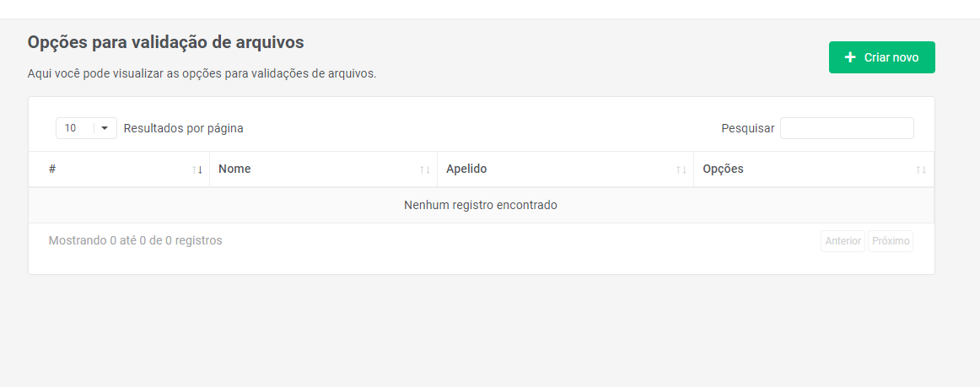Sort the table by the # header
The width and height of the screenshot is (980, 387).
[52, 169]
